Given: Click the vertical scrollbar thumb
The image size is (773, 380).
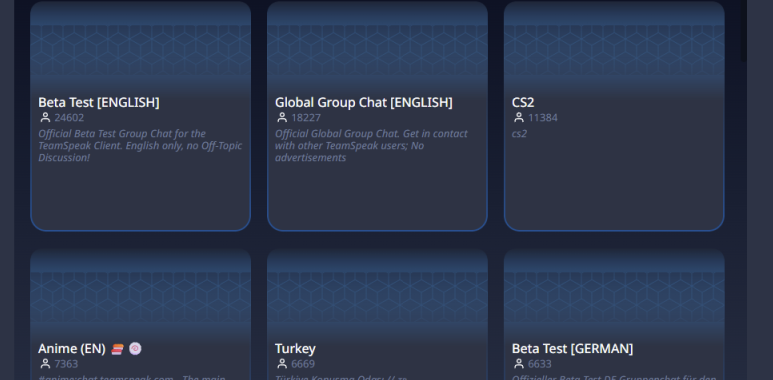Looking at the screenshot, I should [743, 31].
